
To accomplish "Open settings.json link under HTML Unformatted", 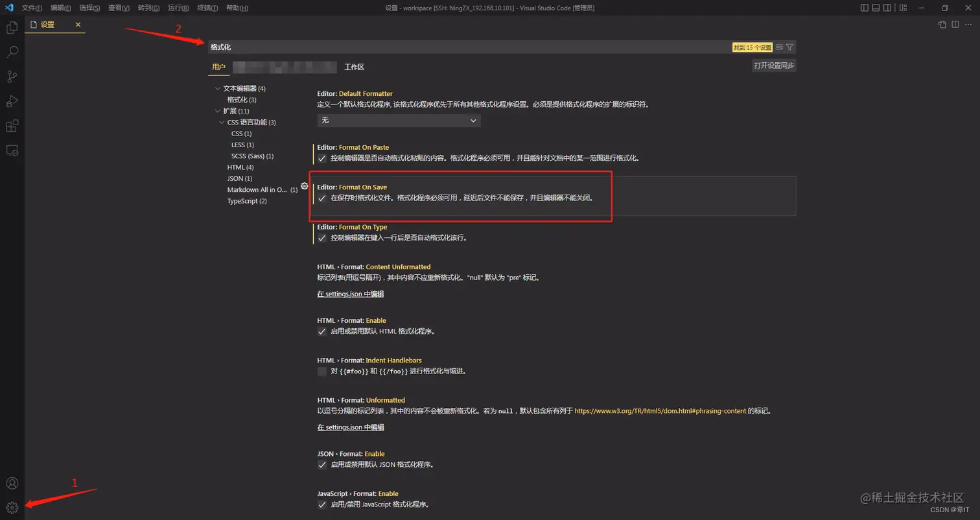I will point(351,427).
